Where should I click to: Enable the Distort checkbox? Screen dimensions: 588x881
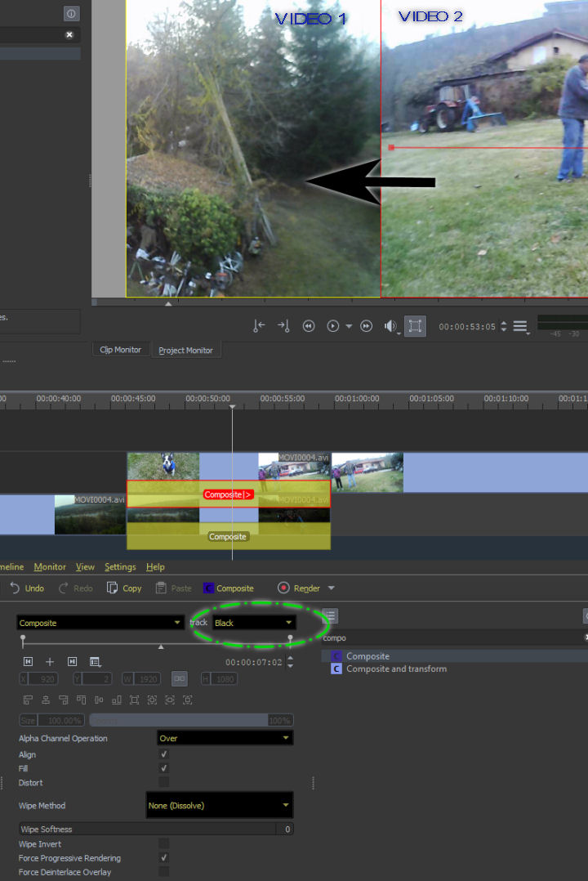click(163, 782)
